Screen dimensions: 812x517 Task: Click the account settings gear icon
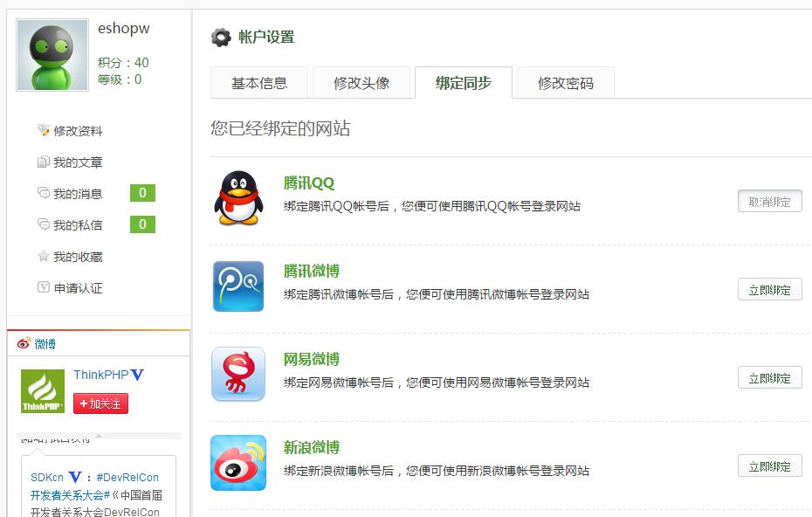click(221, 38)
